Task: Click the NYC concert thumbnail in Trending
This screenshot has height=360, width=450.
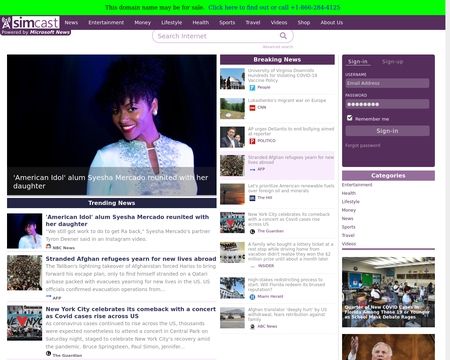Action: tap(25, 323)
